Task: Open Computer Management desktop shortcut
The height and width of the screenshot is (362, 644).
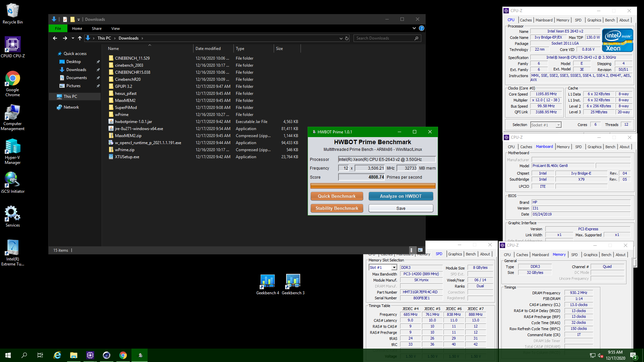Action: coord(12,117)
